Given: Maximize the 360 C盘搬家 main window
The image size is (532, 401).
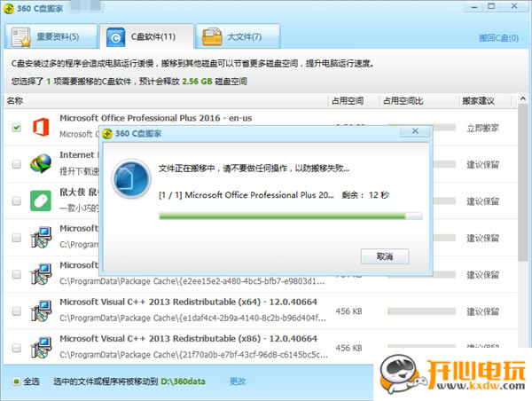Looking at the screenshot, I should click(x=491, y=6).
